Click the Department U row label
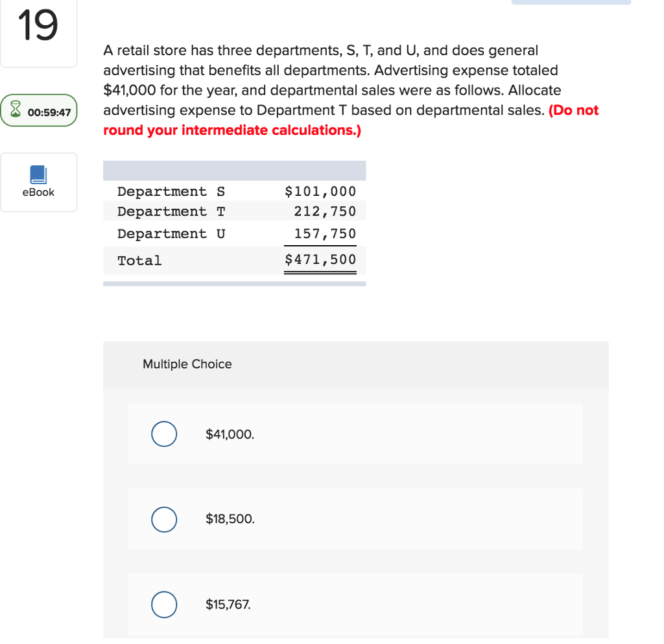664x644 pixels. [171, 233]
